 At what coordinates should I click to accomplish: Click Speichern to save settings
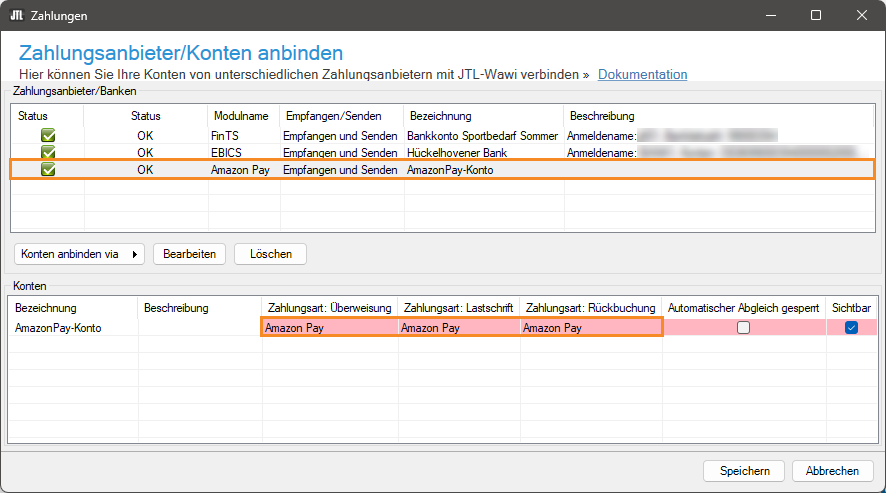(744, 471)
